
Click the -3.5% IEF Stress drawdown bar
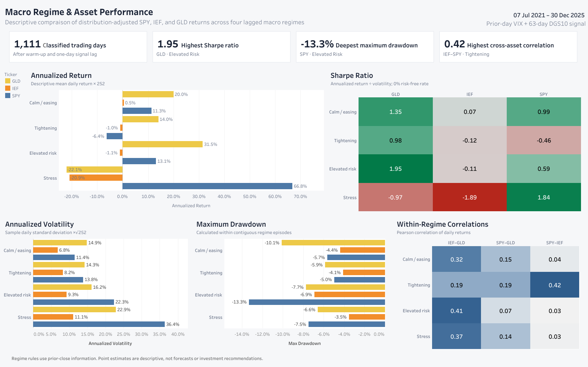[367, 317]
